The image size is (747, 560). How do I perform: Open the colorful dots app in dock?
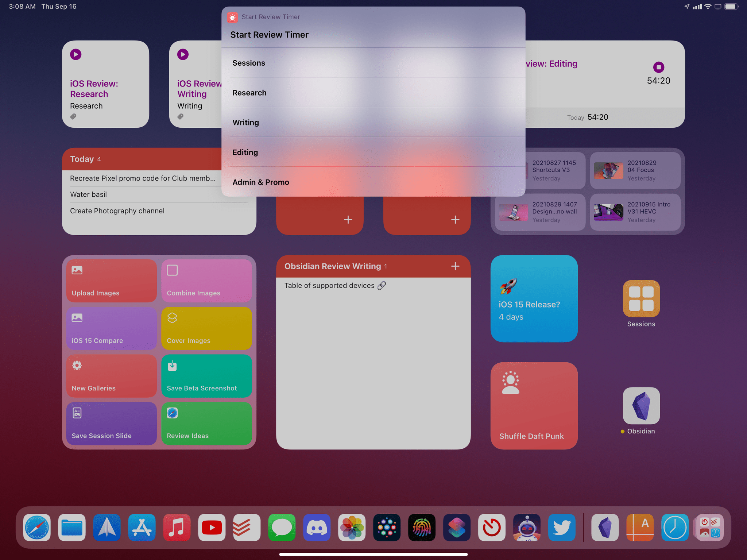(x=387, y=527)
